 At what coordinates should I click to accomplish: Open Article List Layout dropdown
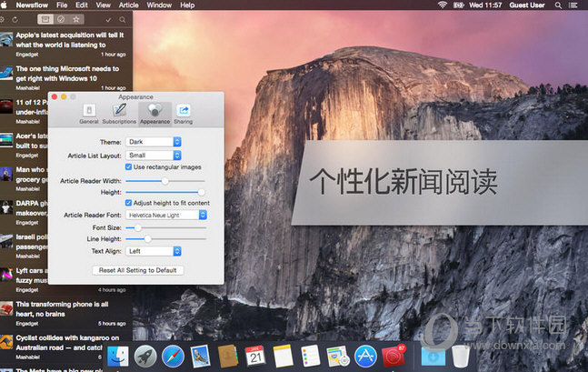click(x=154, y=155)
